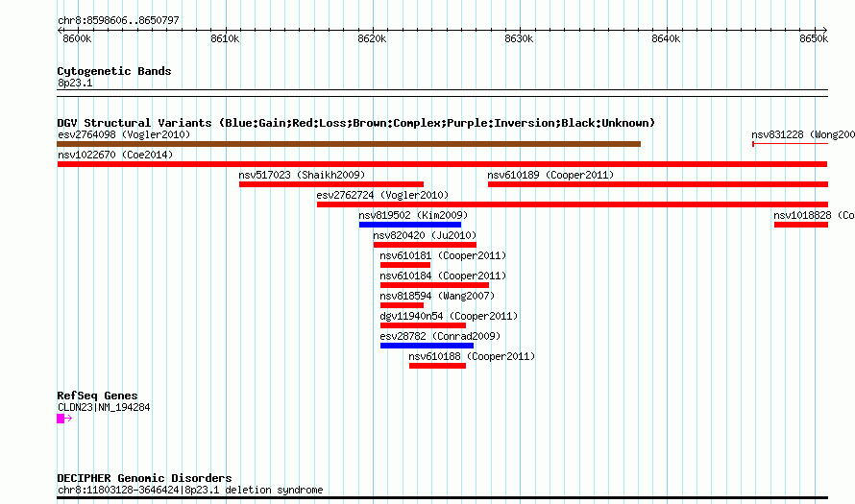Open the nsv1018828 label at right edge
This screenshot has width=855, height=504.
coord(814,215)
